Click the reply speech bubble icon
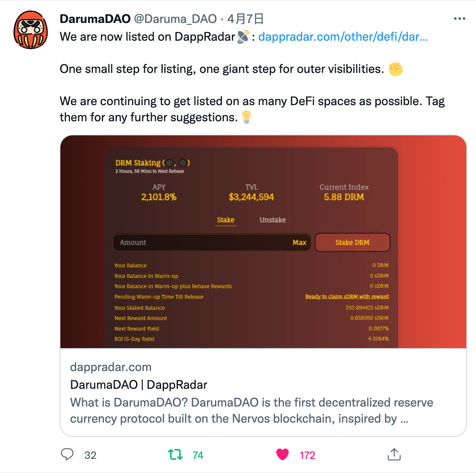 [x=67, y=454]
